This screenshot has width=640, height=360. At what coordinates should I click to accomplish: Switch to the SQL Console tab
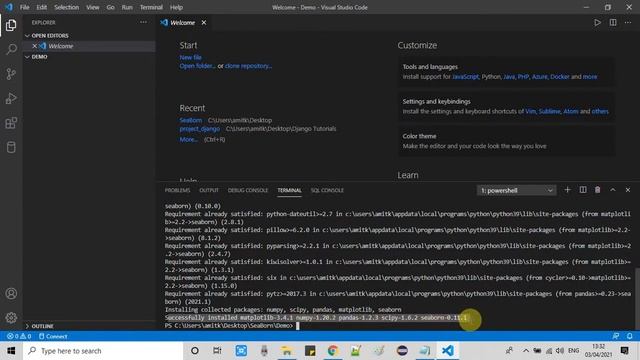(x=327, y=190)
